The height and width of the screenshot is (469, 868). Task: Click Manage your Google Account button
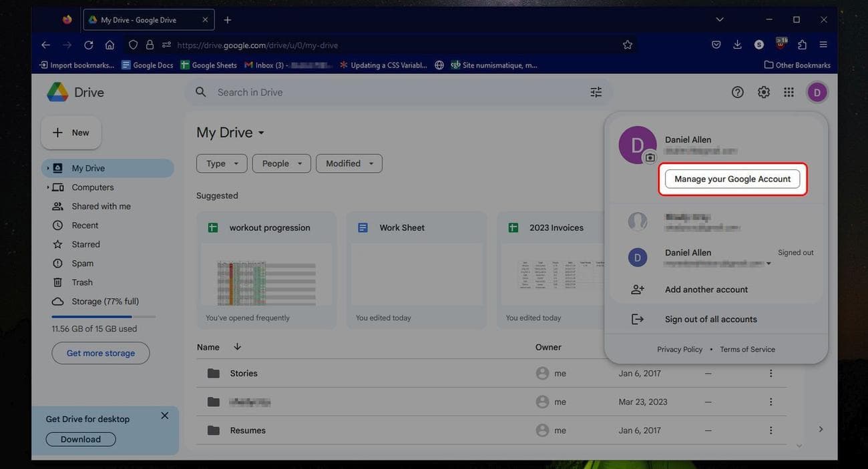coord(732,179)
